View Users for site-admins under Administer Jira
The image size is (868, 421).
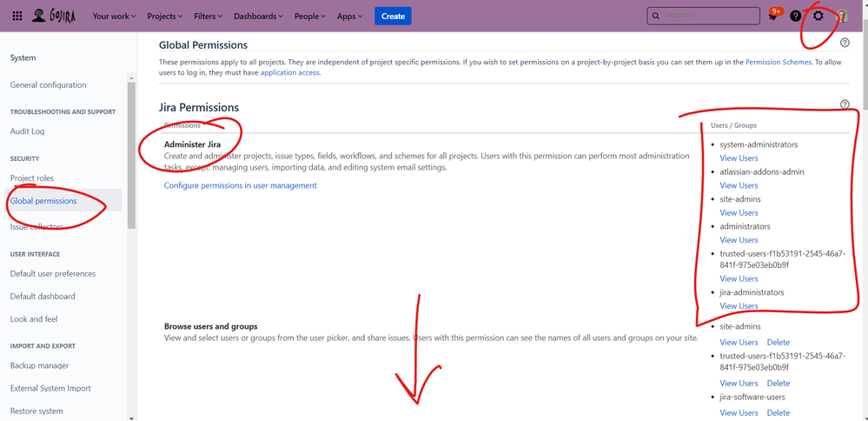(x=739, y=212)
